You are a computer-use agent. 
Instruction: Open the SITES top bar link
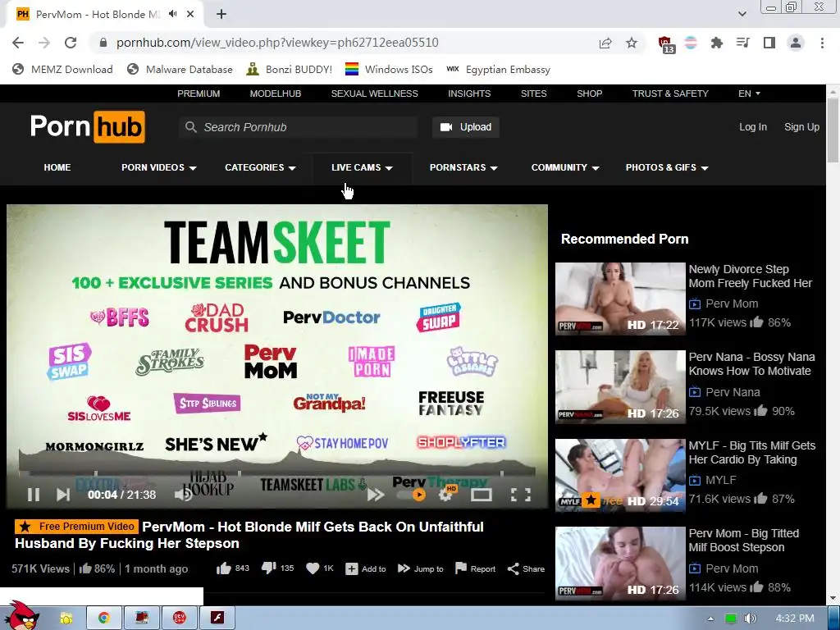pyautogui.click(x=533, y=94)
